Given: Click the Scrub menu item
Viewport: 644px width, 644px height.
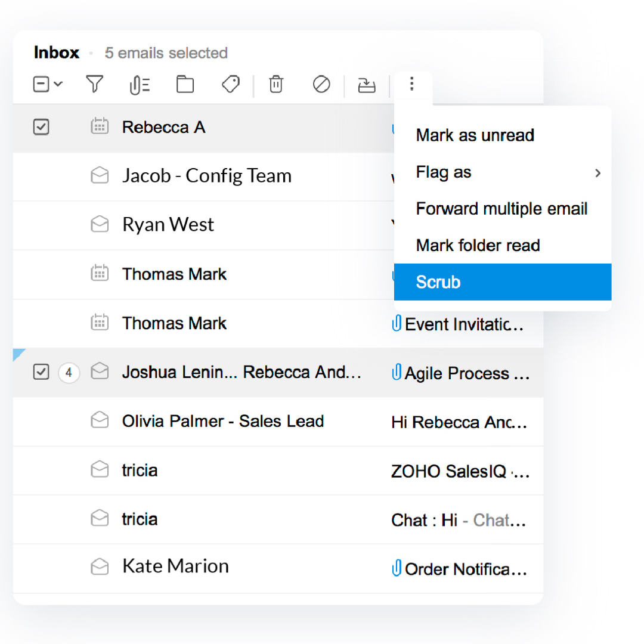Looking at the screenshot, I should pos(503,281).
